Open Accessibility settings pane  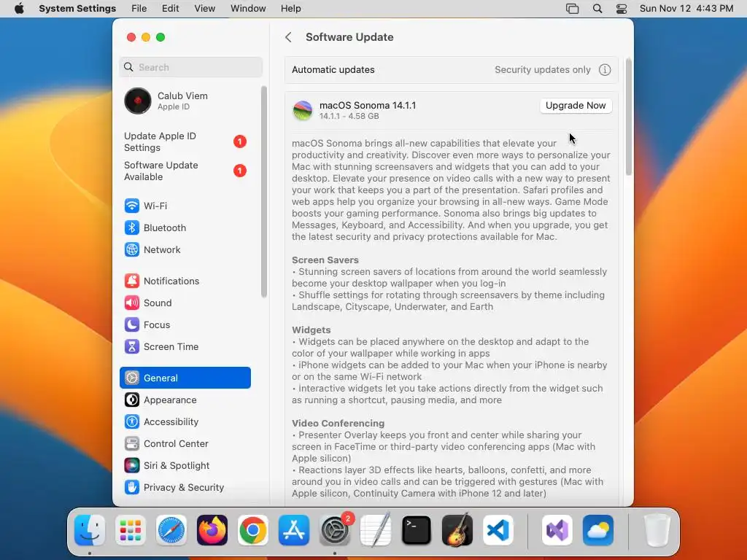tap(185, 422)
